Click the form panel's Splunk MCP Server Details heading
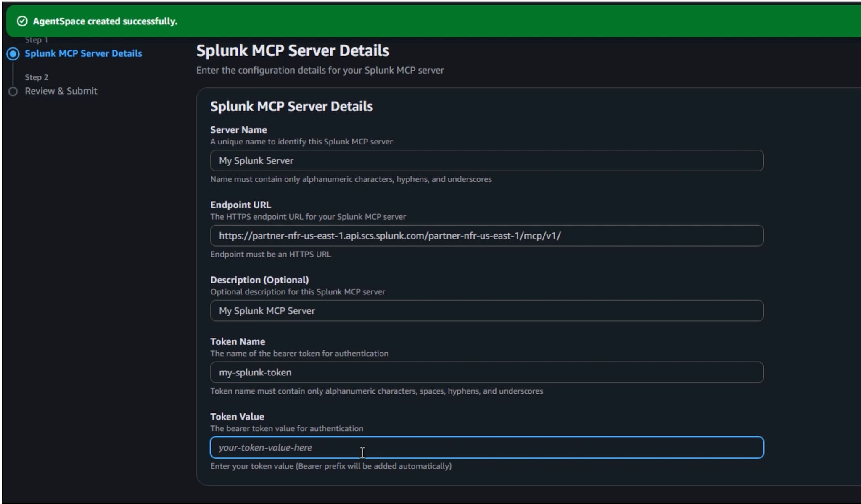861x504 pixels. click(291, 106)
